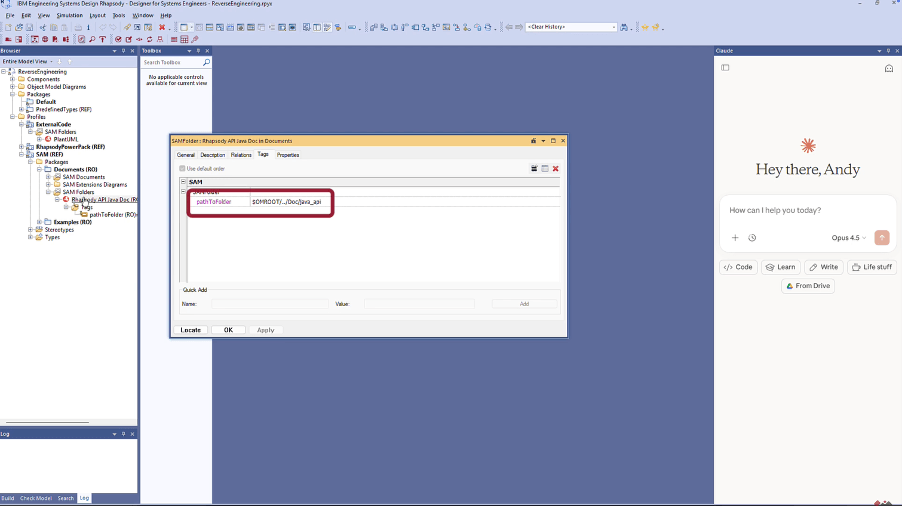The height and width of the screenshot is (506, 902).
Task: Switch to the General tab in dialog
Action: [185, 155]
